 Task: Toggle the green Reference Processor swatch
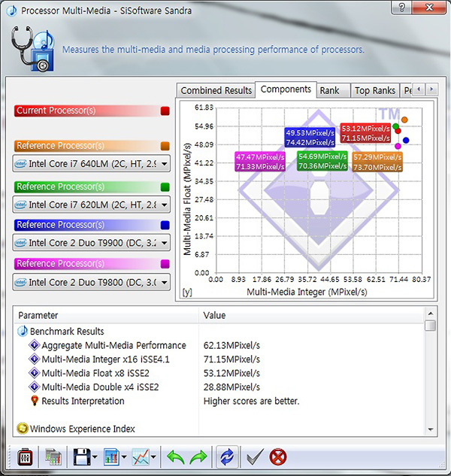click(x=165, y=187)
